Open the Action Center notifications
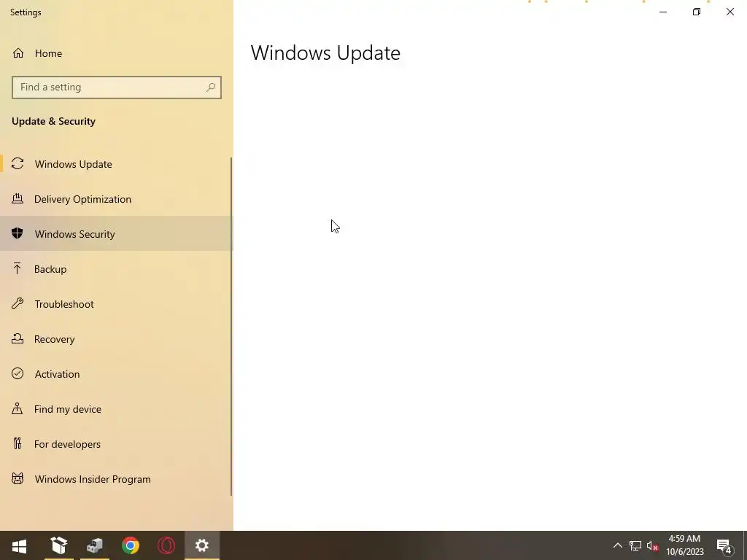 (x=724, y=546)
